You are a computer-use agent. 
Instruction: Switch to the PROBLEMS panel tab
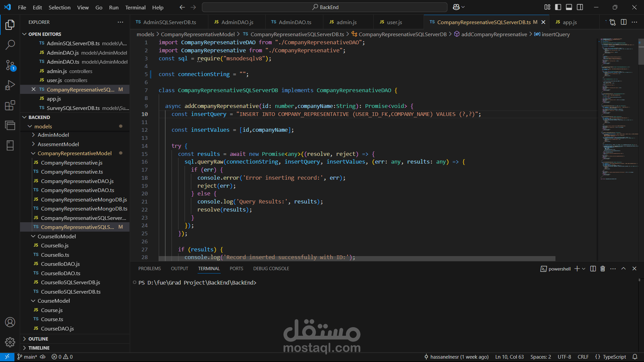(150, 268)
